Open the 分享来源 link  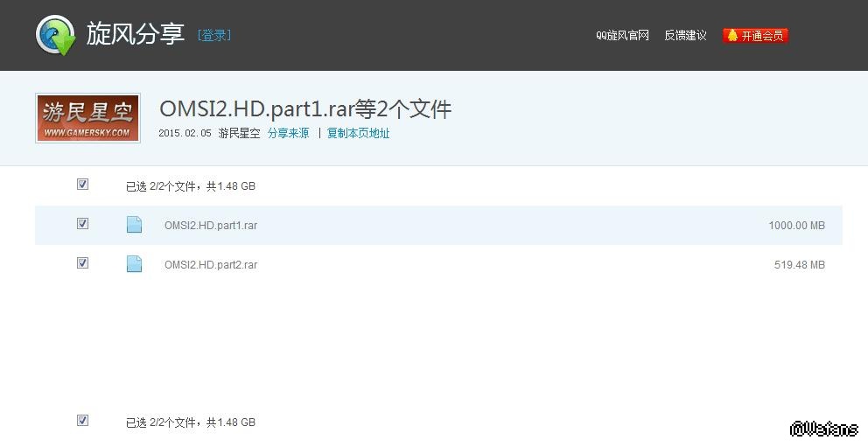(289, 133)
